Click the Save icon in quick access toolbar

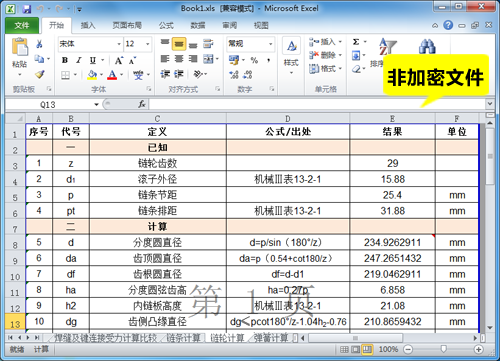click(x=26, y=9)
